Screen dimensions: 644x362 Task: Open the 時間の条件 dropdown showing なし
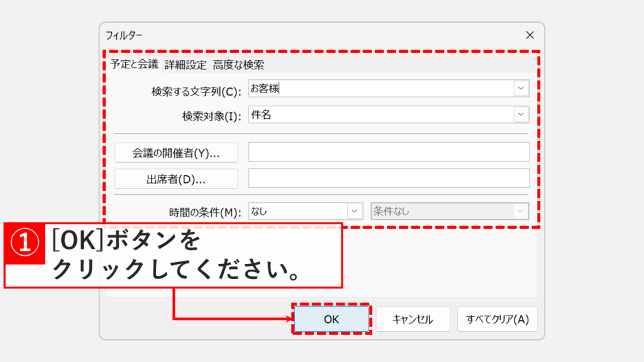[354, 211]
